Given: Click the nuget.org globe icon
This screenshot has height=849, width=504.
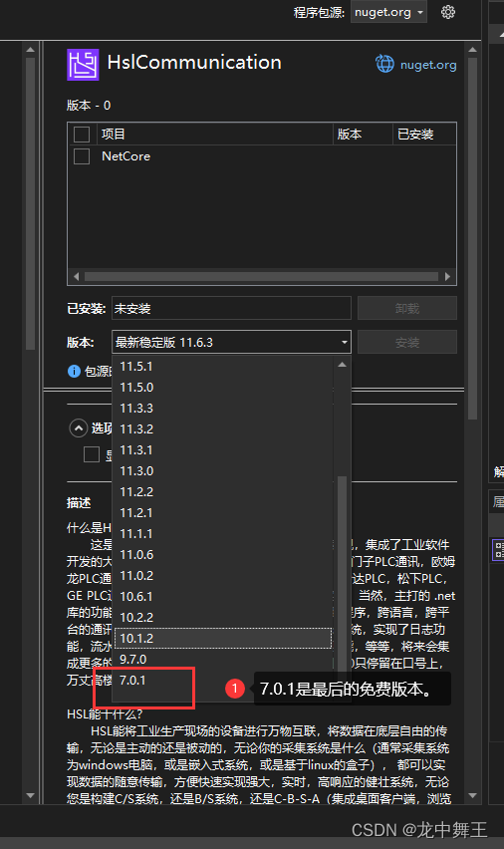Looking at the screenshot, I should 384,64.
